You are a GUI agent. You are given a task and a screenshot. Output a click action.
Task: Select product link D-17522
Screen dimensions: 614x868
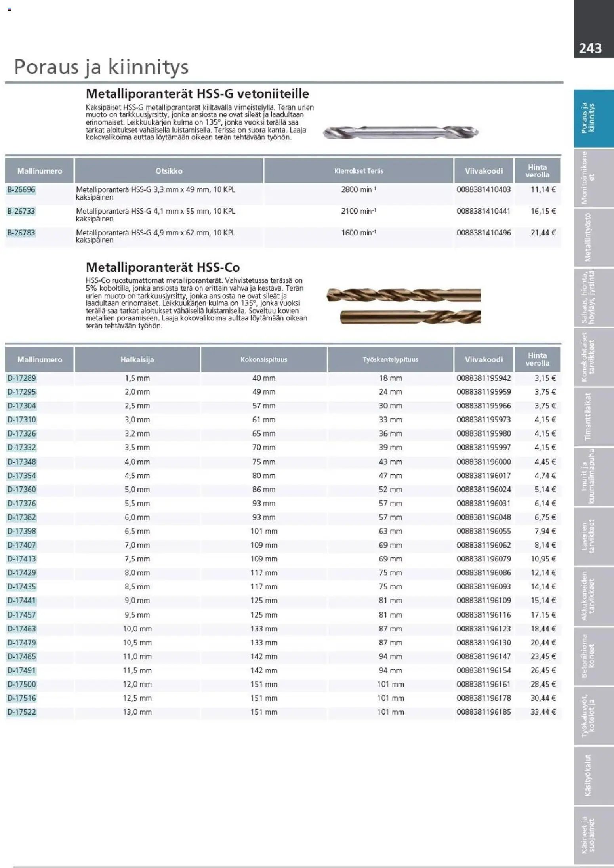21,712
